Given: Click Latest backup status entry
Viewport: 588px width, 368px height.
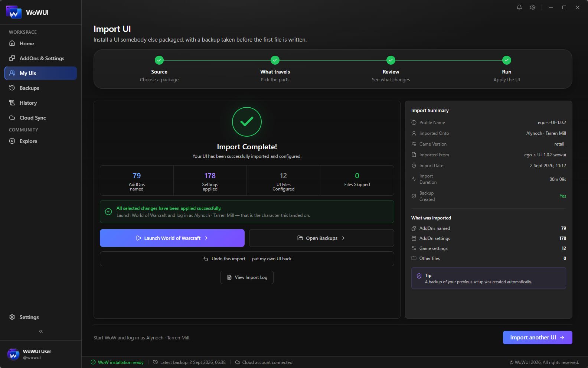Looking at the screenshot, I should click(189, 362).
